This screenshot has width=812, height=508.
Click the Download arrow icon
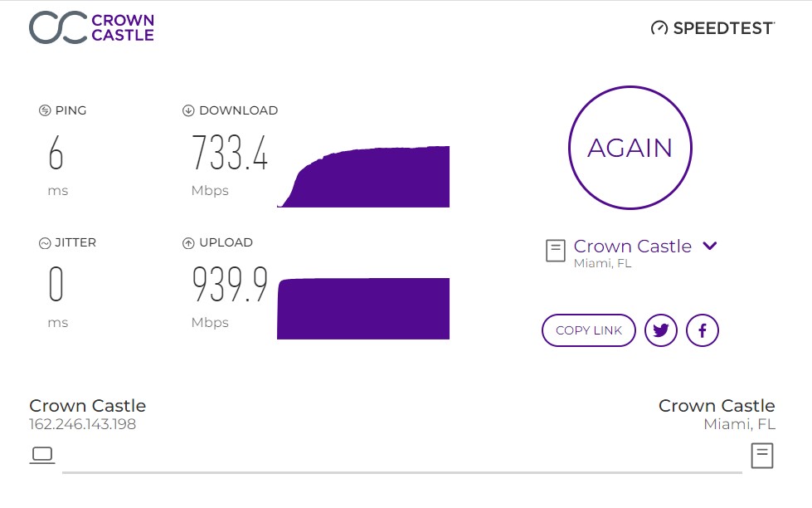tap(188, 110)
